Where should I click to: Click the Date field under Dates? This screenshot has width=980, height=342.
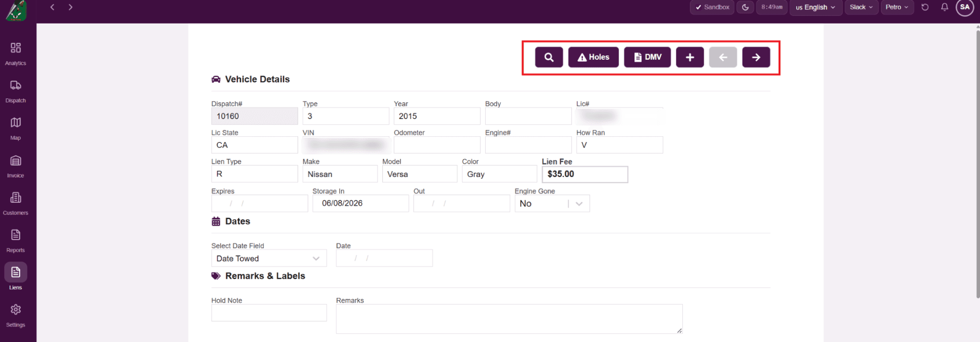[x=384, y=258]
